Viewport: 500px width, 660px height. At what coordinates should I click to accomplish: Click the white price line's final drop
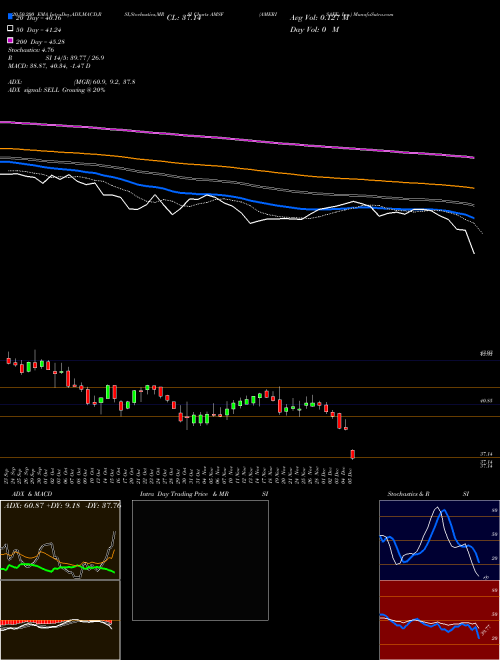coord(471,242)
